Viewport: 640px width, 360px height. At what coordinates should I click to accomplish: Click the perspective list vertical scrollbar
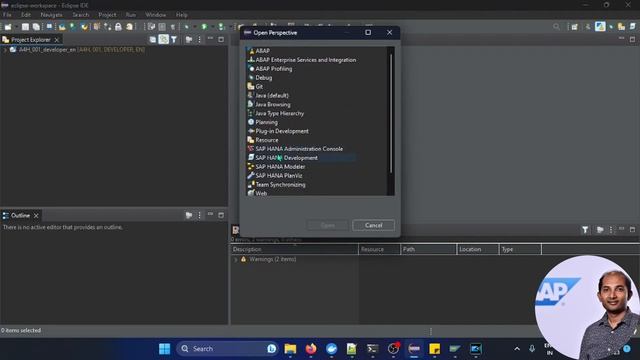[391, 113]
